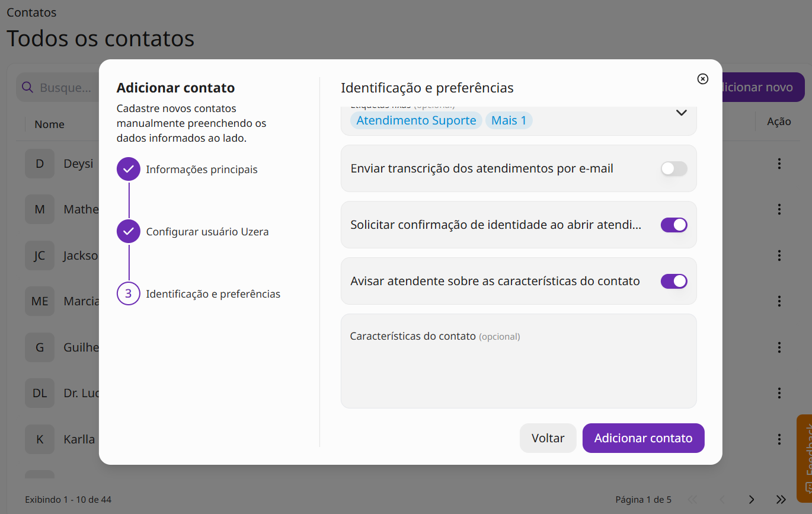Click the ME avatar

(x=40, y=301)
